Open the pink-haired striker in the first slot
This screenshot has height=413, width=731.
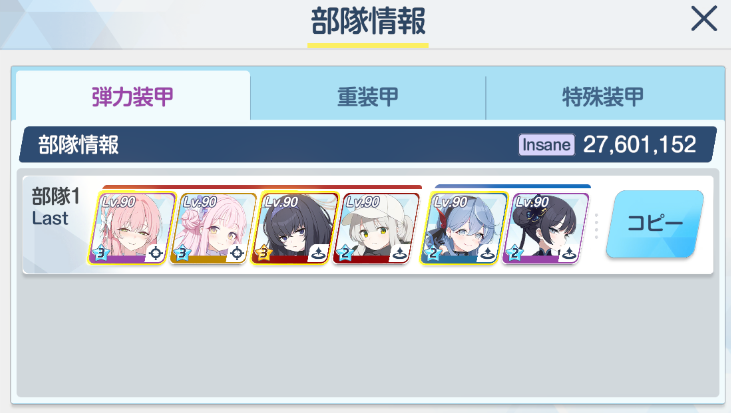coord(132,228)
